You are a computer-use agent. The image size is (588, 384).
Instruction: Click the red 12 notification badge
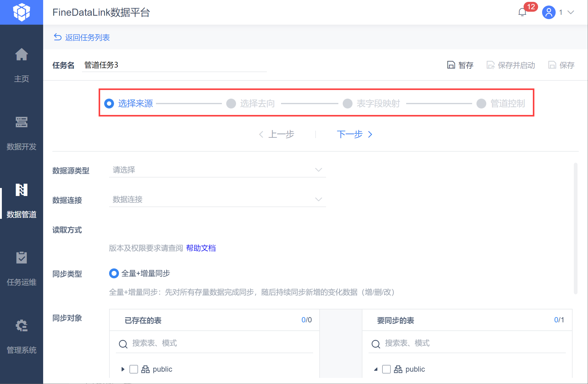[531, 7]
